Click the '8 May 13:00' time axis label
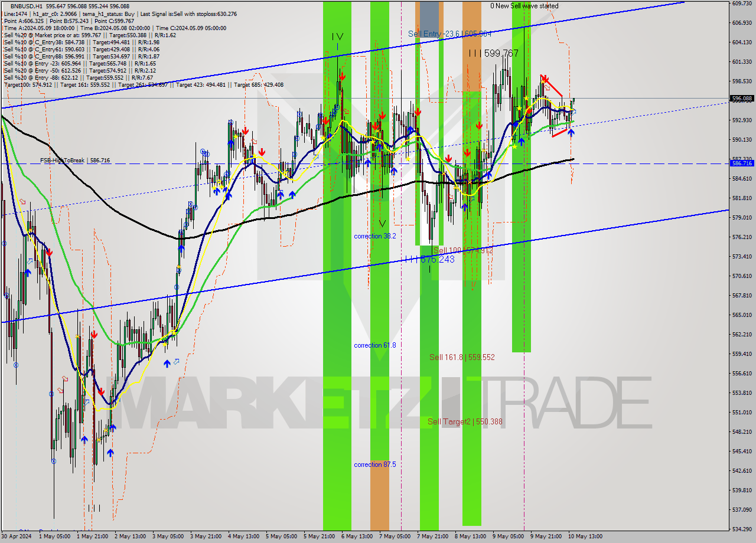Viewport: 756px width, 543px height. coord(471,537)
